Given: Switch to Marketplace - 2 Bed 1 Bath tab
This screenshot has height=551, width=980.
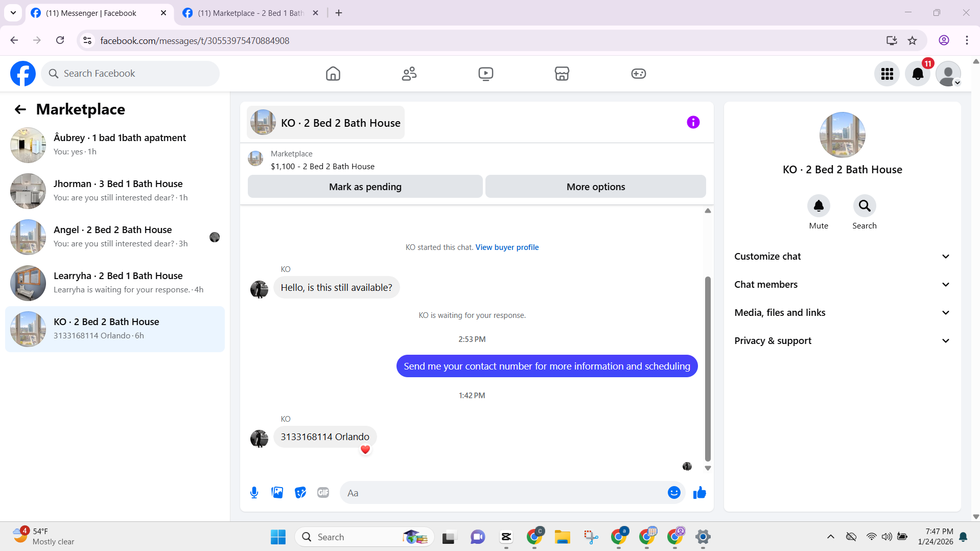Looking at the screenshot, I should pos(250,13).
